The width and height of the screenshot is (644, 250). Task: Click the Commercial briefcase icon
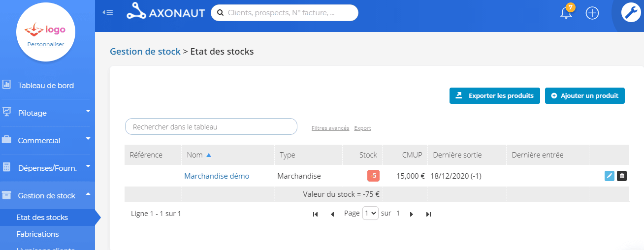6,140
